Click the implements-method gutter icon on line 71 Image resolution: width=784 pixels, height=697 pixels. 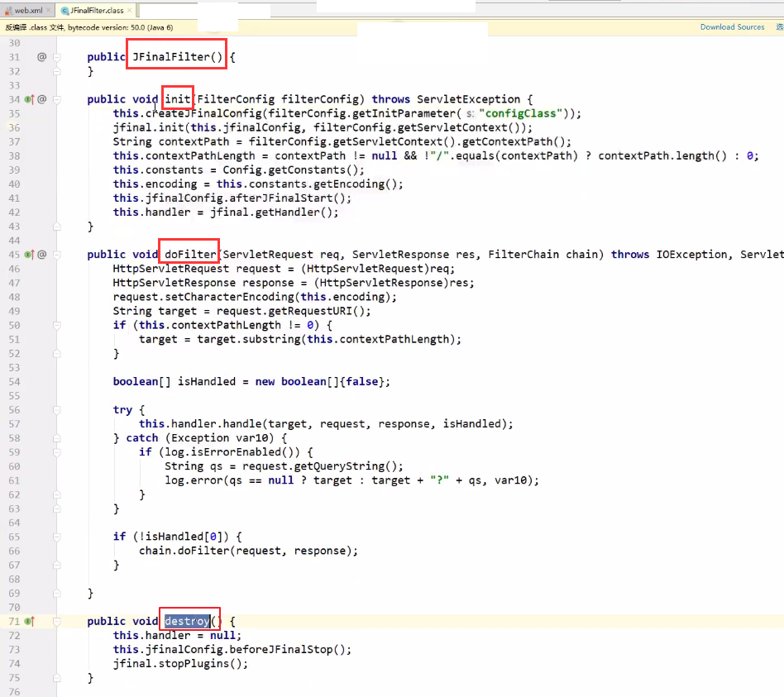tap(29, 621)
